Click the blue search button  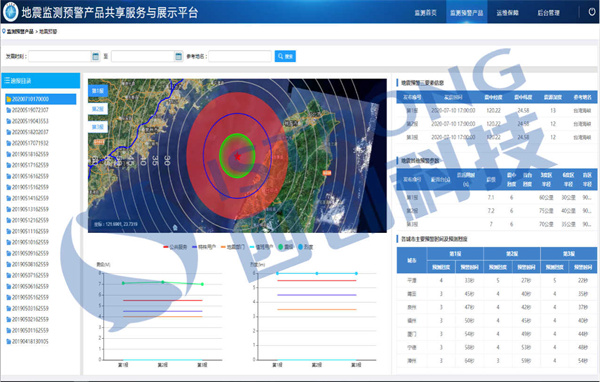[285, 56]
